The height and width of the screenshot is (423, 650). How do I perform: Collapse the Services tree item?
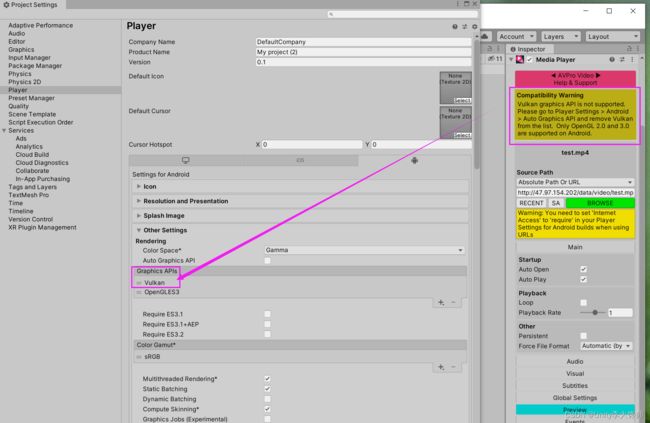(x=4, y=131)
